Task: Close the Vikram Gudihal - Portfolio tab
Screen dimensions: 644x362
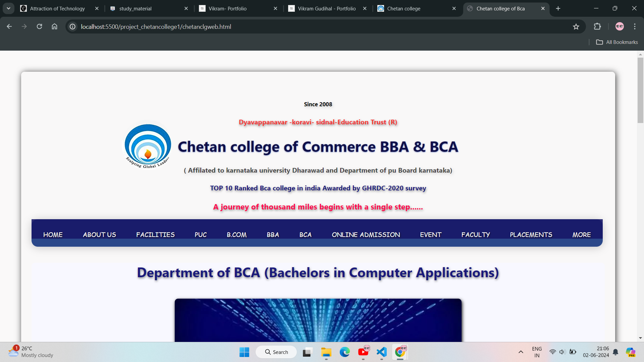Action: (x=365, y=8)
